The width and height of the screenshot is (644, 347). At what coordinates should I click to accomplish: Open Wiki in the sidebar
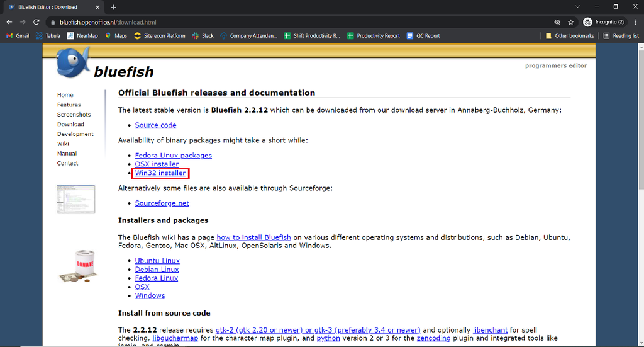[63, 144]
